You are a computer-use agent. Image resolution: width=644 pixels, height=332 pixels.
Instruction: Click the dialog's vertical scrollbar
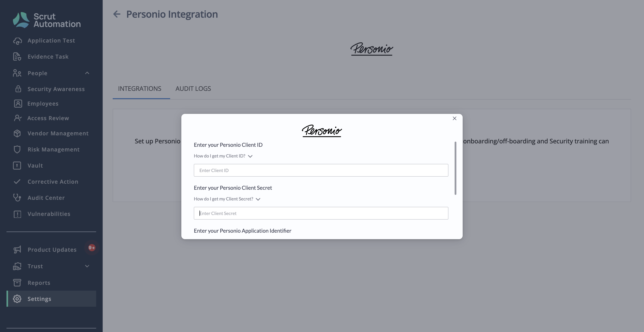455,168
